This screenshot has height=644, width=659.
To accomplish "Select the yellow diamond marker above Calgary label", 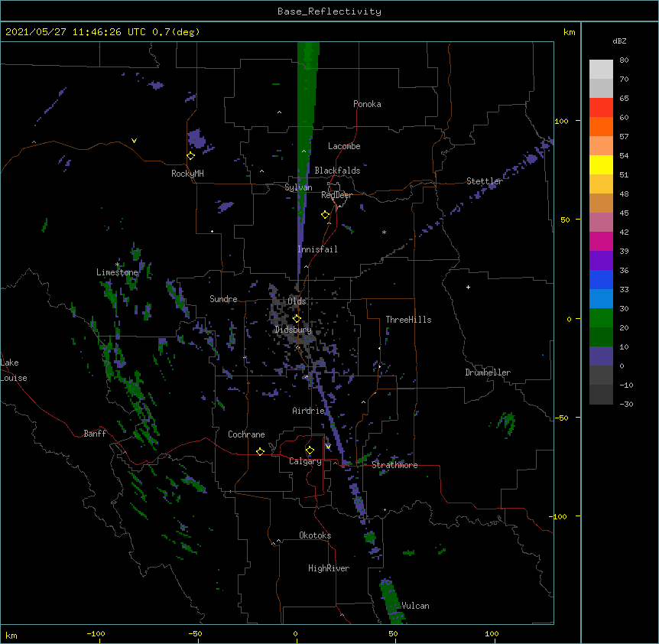I will [310, 450].
